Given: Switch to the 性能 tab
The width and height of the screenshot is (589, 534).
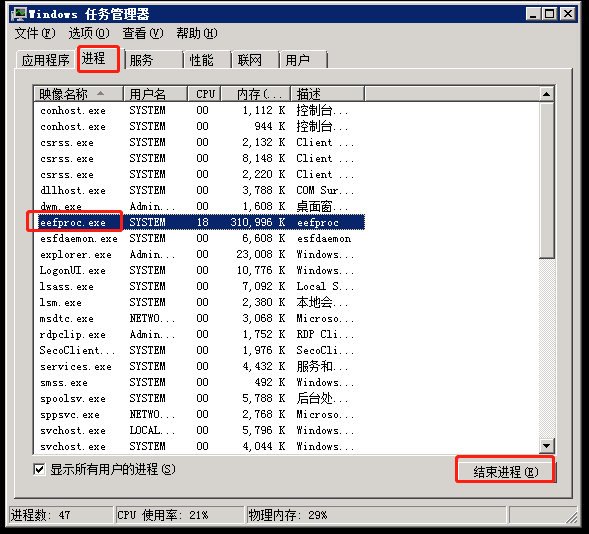Looking at the screenshot, I should tap(207, 60).
